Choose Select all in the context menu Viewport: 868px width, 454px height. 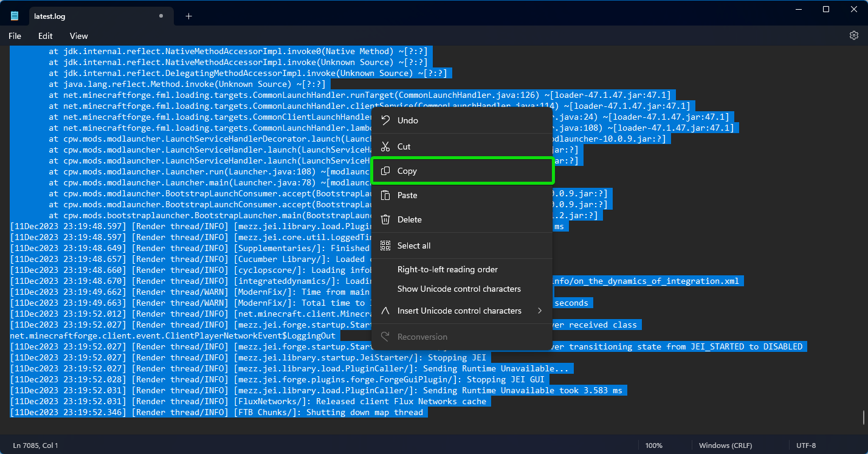click(462, 246)
